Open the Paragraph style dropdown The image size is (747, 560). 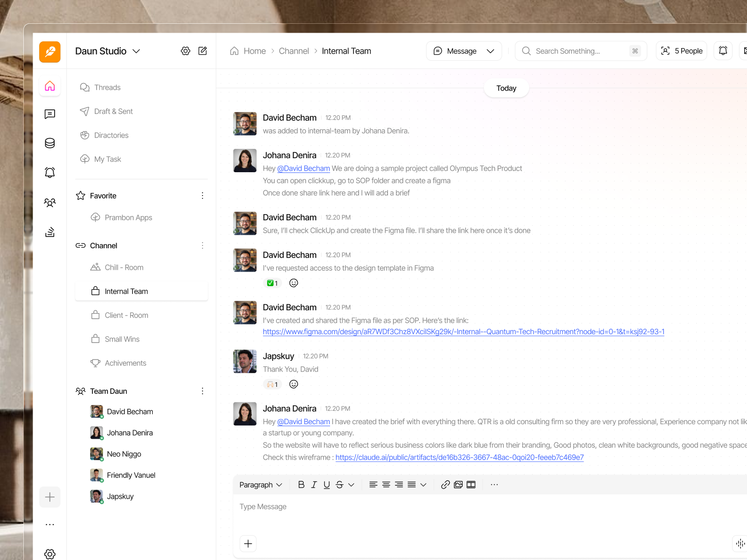click(261, 485)
